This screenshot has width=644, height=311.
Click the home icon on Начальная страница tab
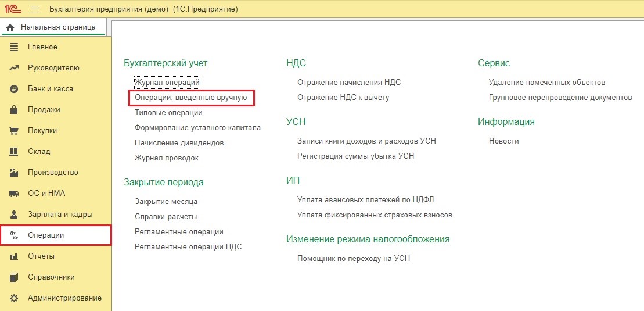[10, 27]
